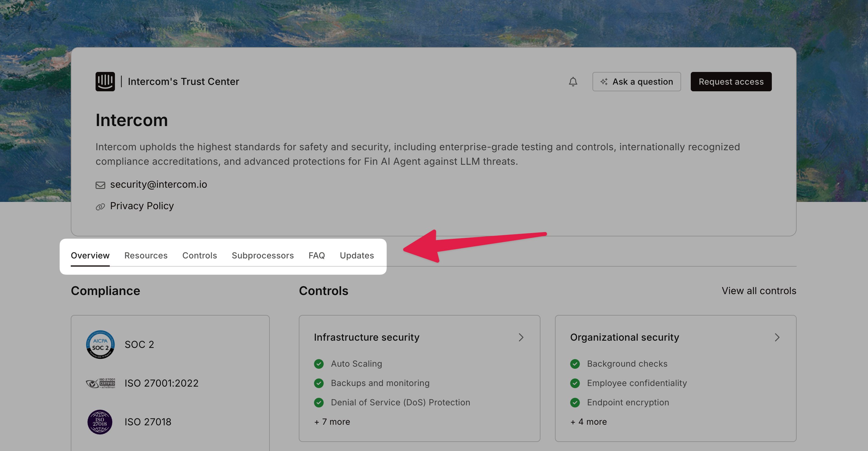Open the Controls tab
Screen dimensions: 868x451
pos(200,255)
